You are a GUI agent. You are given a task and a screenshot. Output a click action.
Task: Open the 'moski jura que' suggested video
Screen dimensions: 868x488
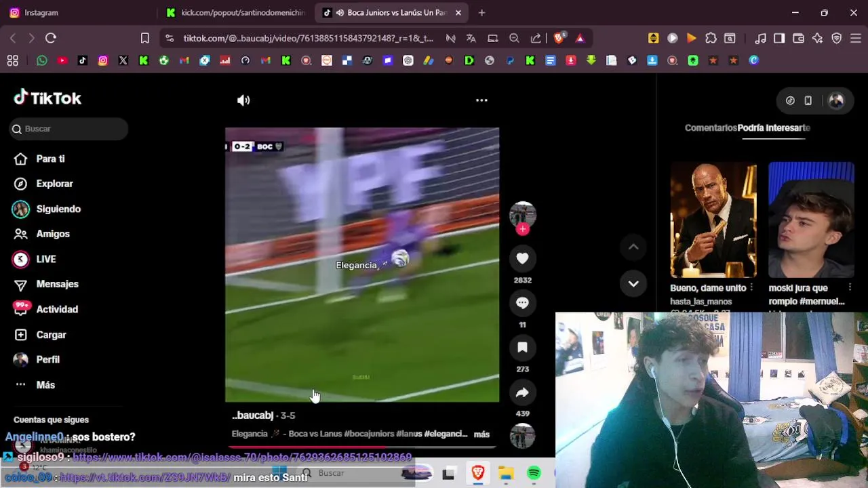[x=811, y=220]
